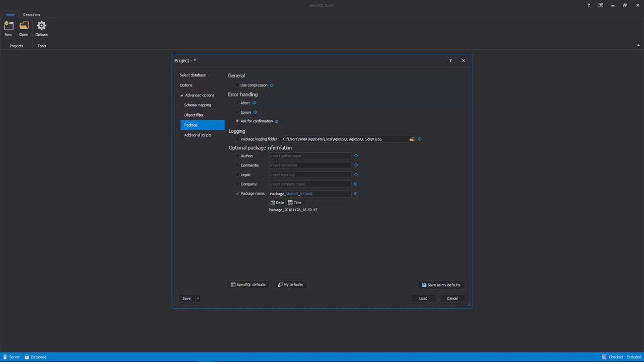
Task: Switch to the Resources ribbon tab
Action: pyautogui.click(x=31, y=15)
